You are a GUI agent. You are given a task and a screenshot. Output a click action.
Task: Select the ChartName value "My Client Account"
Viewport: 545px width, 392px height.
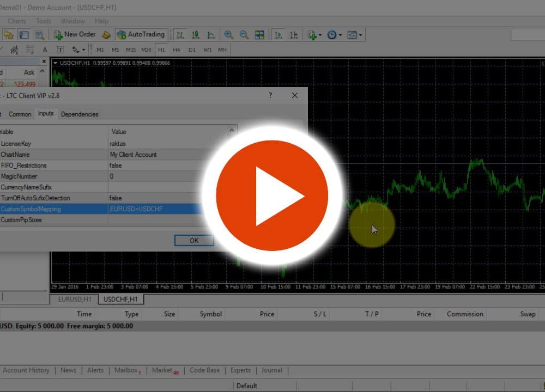point(133,155)
